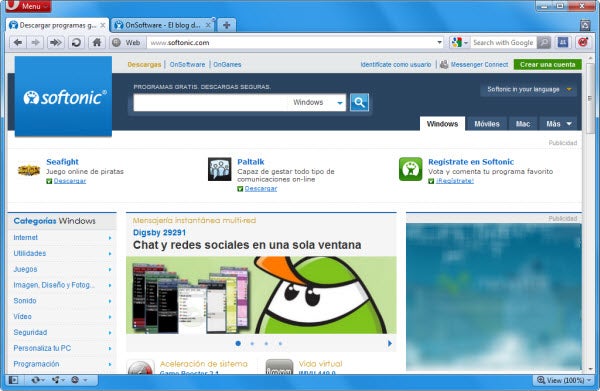Select the Mac tab
600x391 pixels.
click(523, 124)
